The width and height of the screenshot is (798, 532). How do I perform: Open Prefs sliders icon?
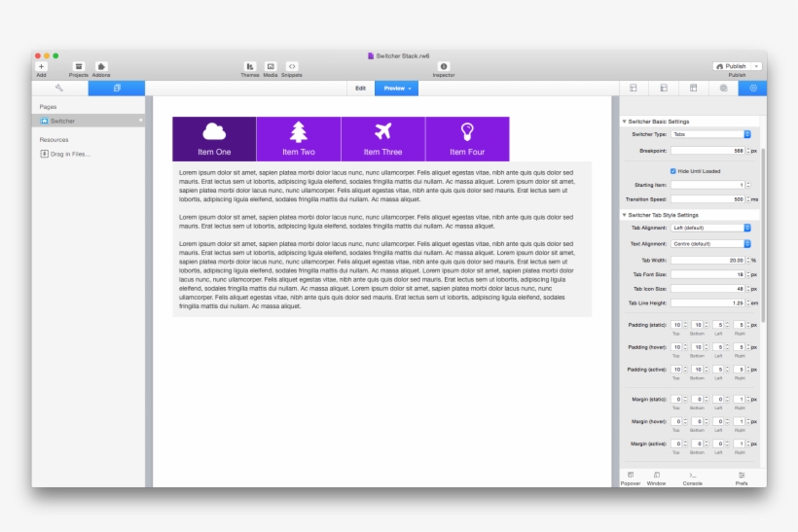tap(742, 475)
